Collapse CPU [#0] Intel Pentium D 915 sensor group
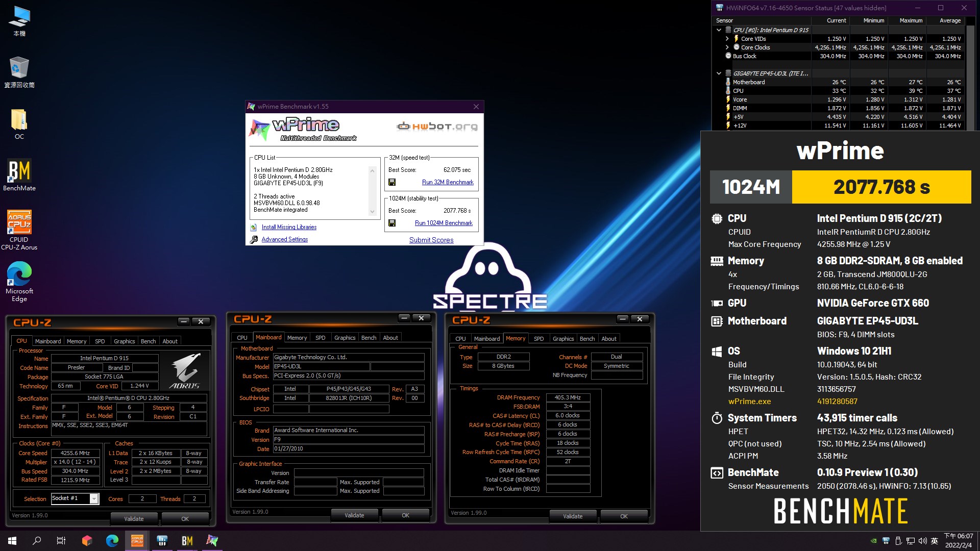980x551 pixels. [719, 30]
